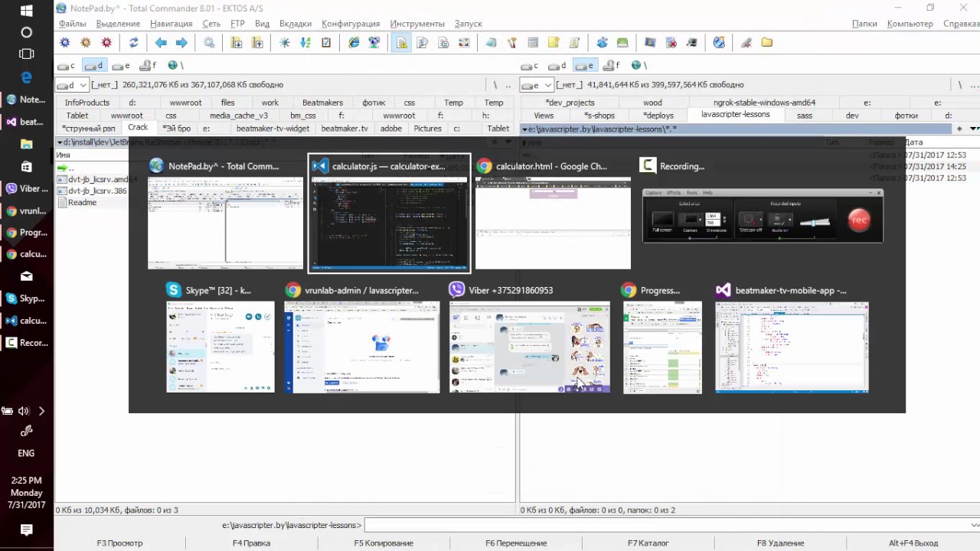Open right panel drive dropdown showing e

coord(536,85)
